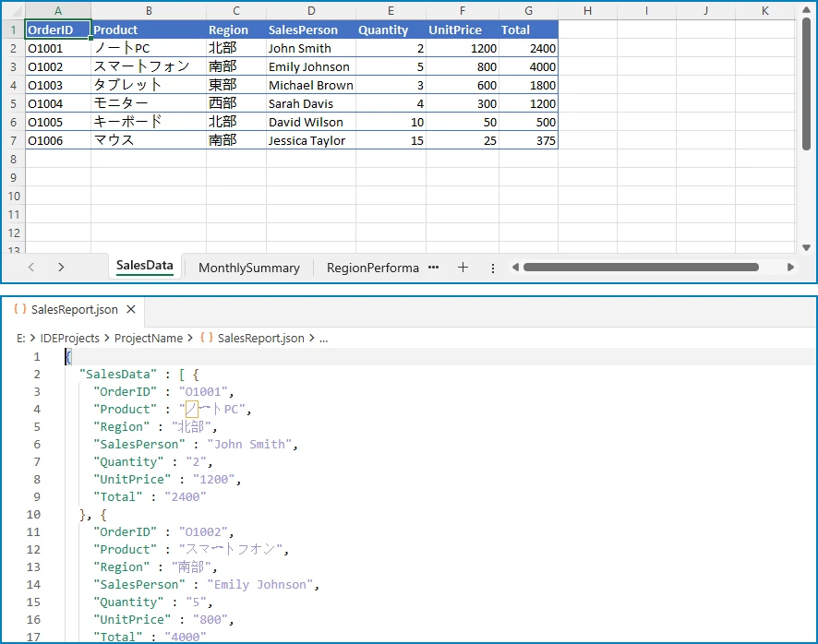Select cell containing タブレット
The image size is (818, 644).
click(x=149, y=85)
